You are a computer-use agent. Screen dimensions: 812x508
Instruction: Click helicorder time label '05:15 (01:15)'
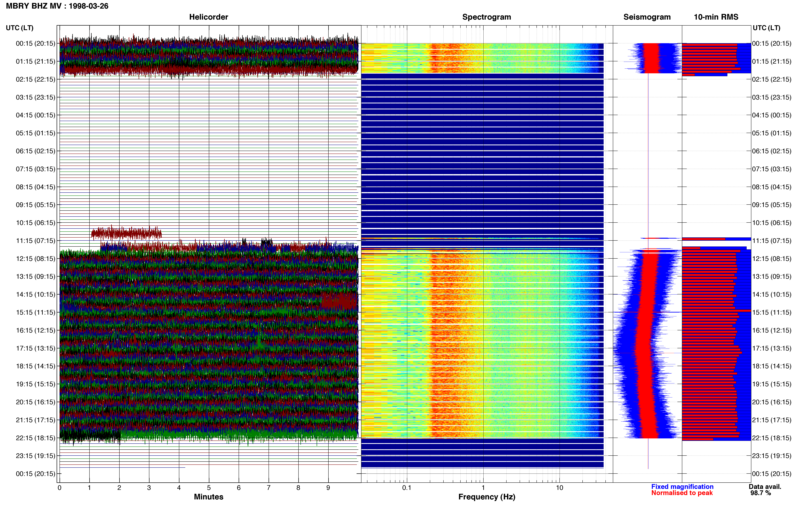(36, 133)
